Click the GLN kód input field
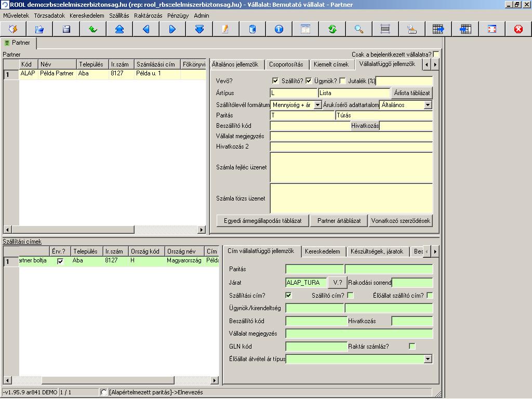Viewport: 532px width, 399px height. click(x=316, y=347)
